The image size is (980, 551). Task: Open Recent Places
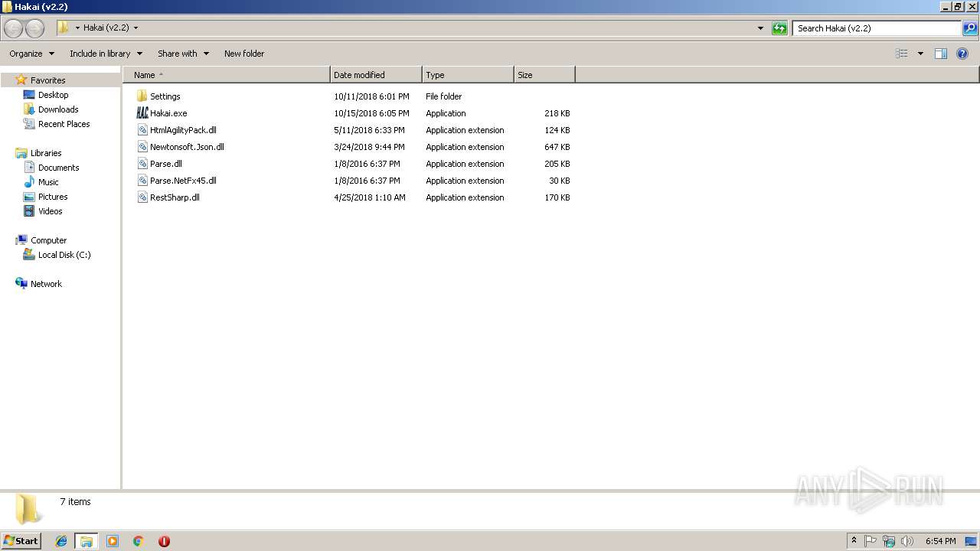64,124
